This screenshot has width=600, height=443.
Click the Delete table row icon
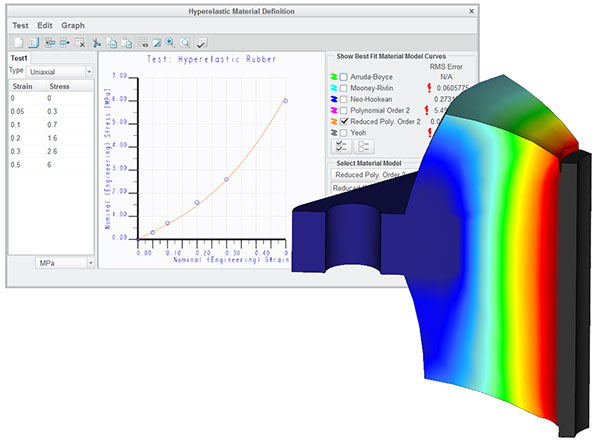point(80,43)
